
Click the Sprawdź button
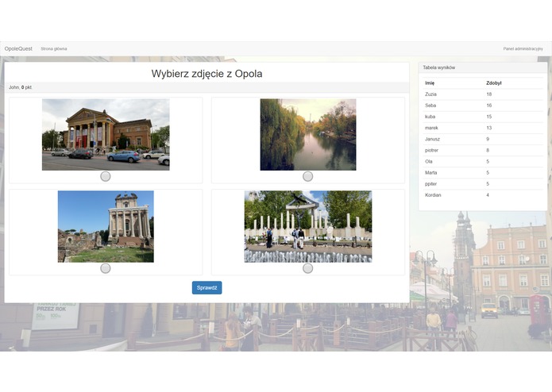[207, 287]
